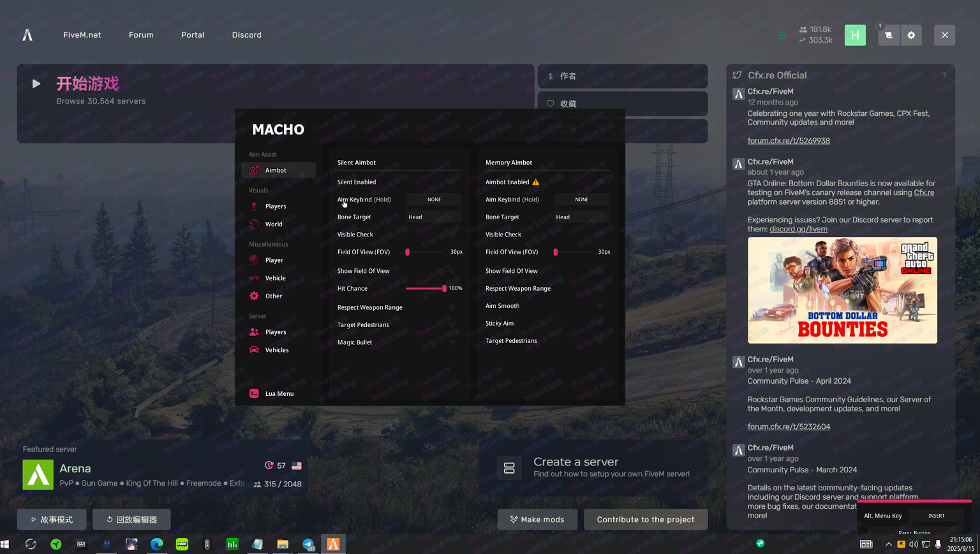Open Microsoft Edge from the taskbar
Screen dimensions: 980x554
point(156,544)
